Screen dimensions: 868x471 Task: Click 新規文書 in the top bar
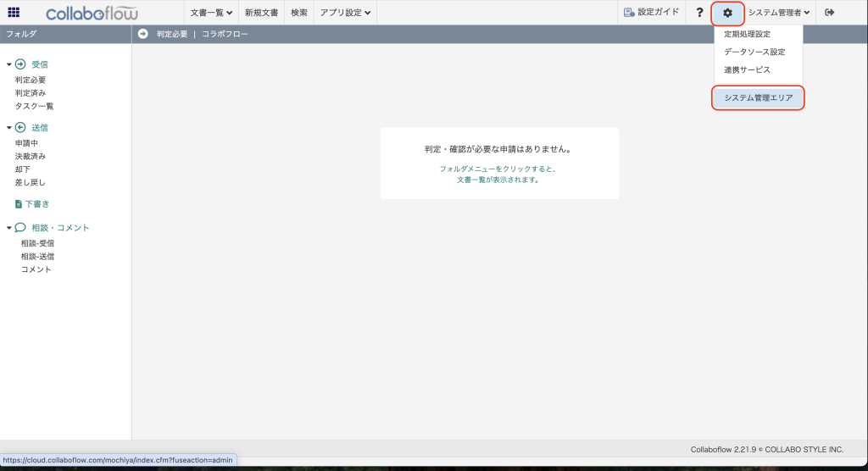[261, 13]
